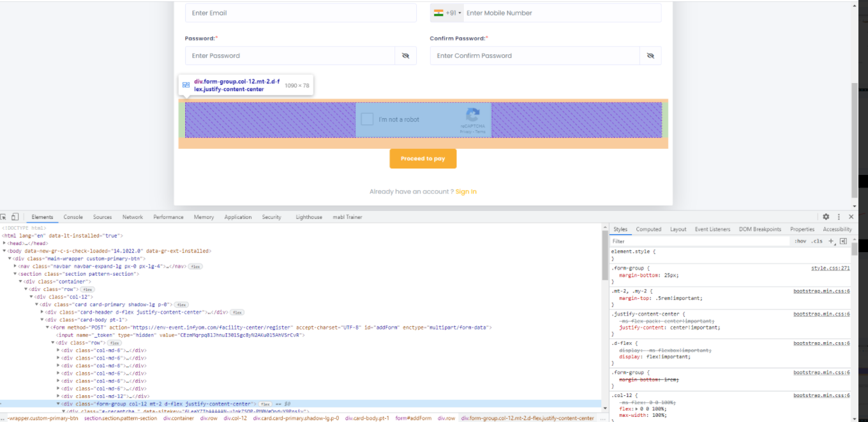
Task: Toggle the :hov element state button
Action: coord(800,241)
